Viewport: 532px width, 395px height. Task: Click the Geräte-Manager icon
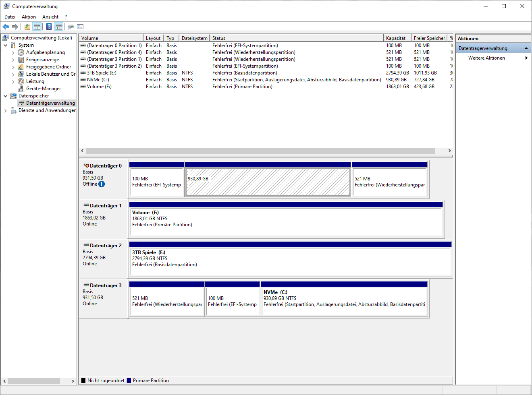click(21, 89)
